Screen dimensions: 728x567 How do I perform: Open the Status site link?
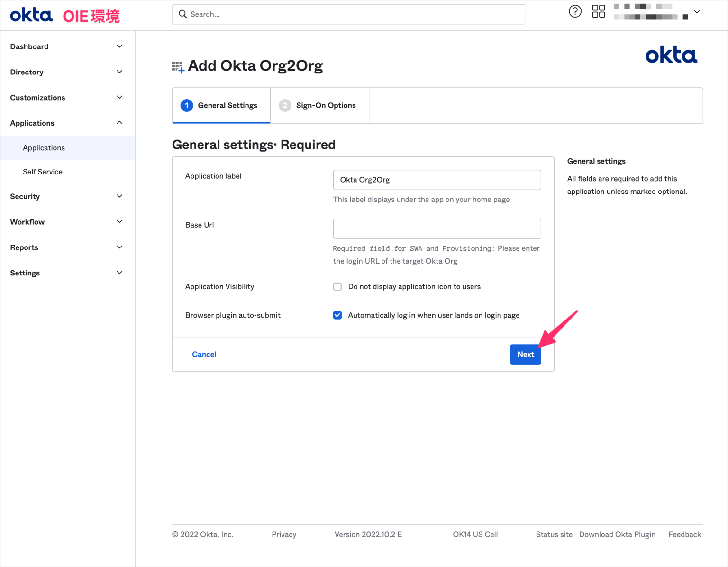click(554, 534)
